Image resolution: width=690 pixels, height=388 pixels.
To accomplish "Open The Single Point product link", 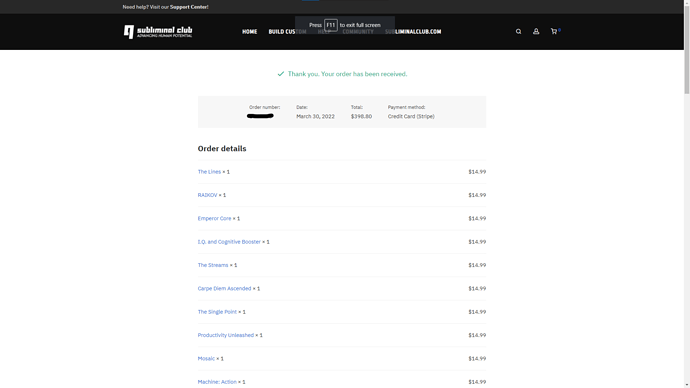I will 217,311.
